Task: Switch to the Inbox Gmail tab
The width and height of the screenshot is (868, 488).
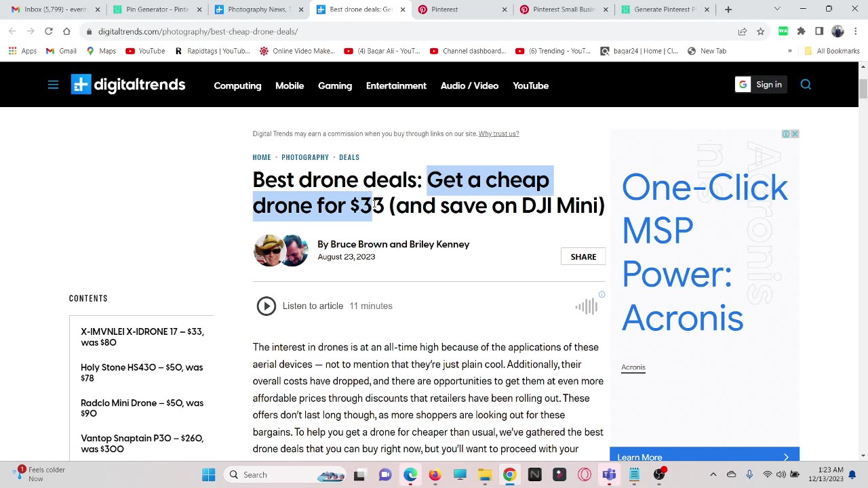Action: (51, 9)
